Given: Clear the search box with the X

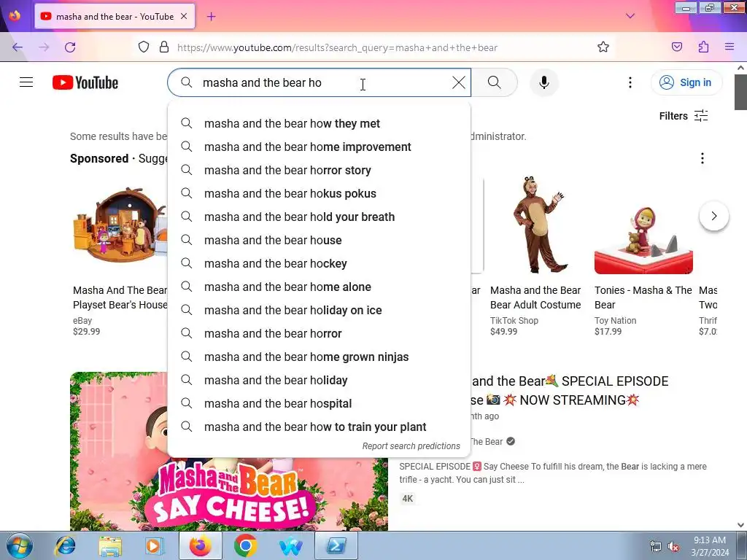Looking at the screenshot, I should (x=458, y=82).
